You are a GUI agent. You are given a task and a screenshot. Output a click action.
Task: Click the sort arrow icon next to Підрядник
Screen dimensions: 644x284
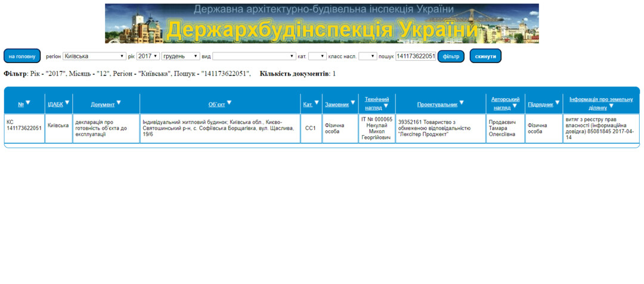pyautogui.click(x=558, y=103)
